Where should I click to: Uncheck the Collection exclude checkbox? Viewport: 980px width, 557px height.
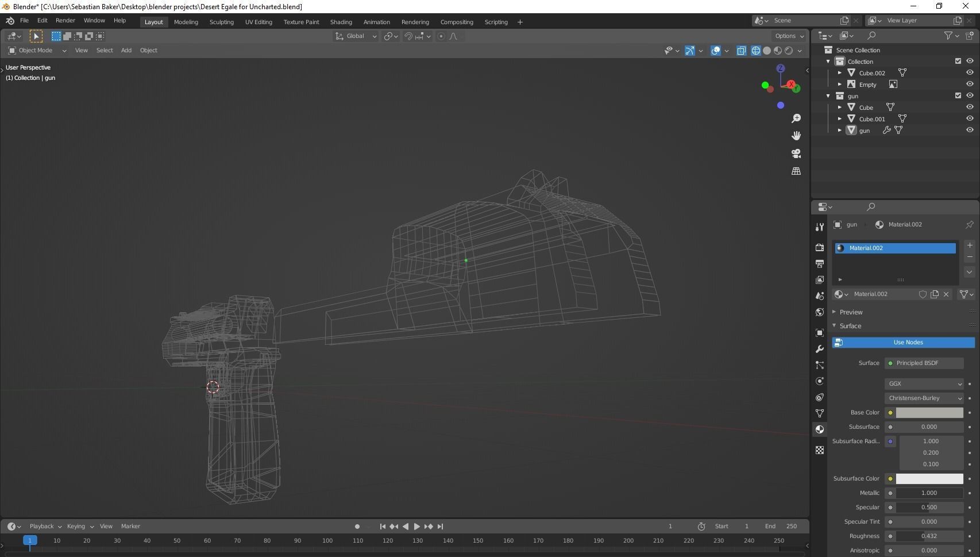(x=958, y=62)
